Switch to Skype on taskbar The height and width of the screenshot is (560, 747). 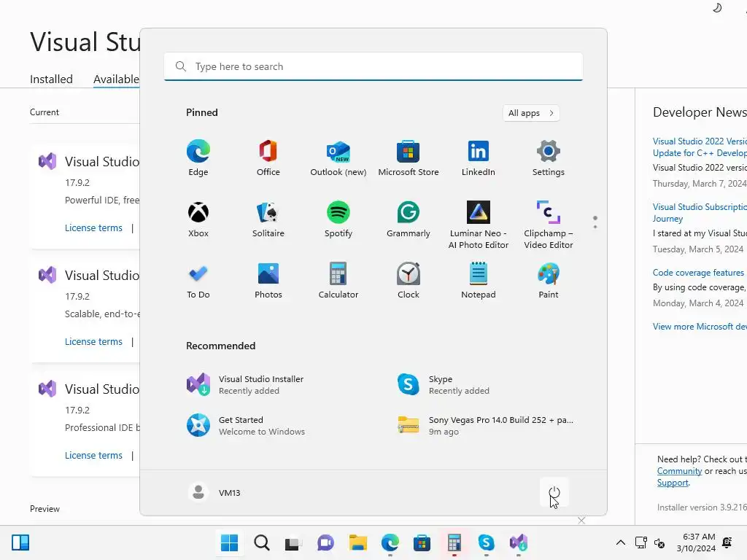pyautogui.click(x=486, y=542)
